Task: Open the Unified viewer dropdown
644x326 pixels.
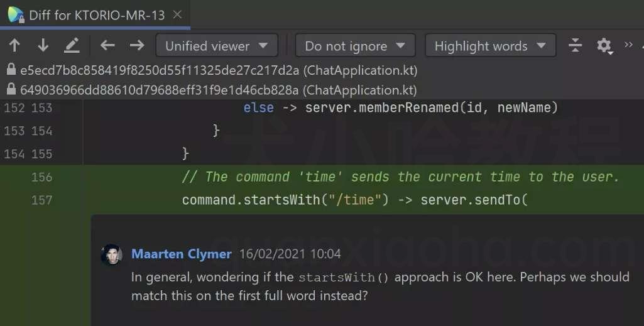Action: pyautogui.click(x=217, y=46)
